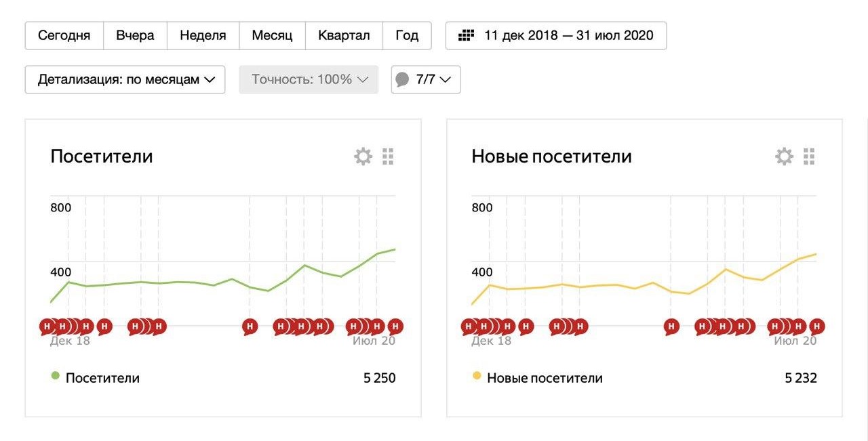Choose the Месяц period
The image size is (868, 441).
click(x=272, y=36)
